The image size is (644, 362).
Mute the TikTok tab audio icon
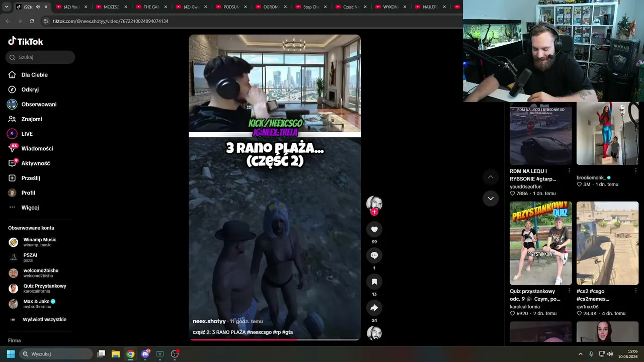(x=38, y=7)
